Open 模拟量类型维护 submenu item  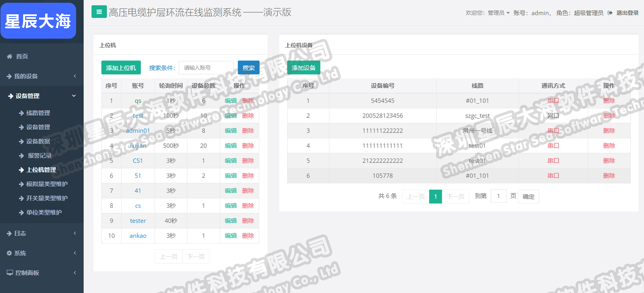(47, 184)
